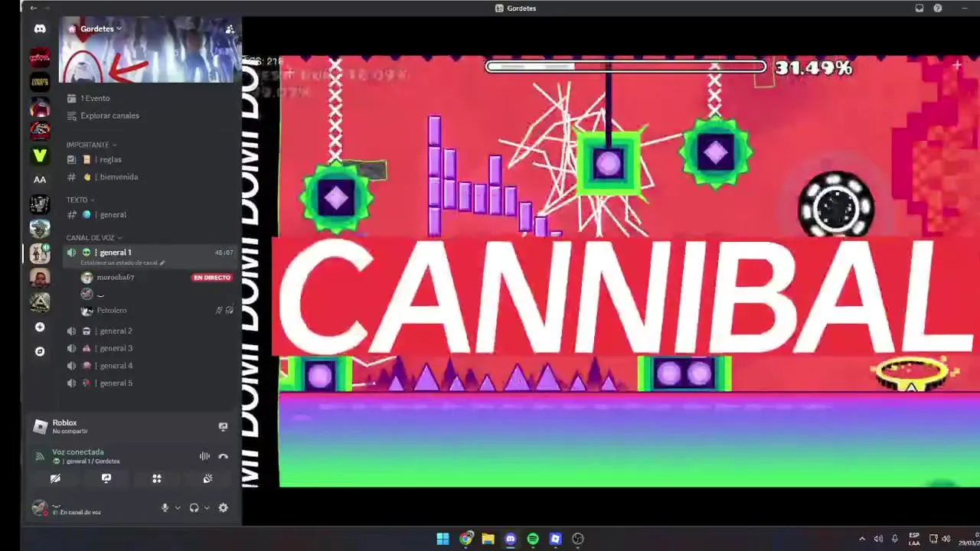Image resolution: width=980 pixels, height=551 pixels.
Task: Open the back arrow in Discord title bar
Action: pyautogui.click(x=34, y=8)
